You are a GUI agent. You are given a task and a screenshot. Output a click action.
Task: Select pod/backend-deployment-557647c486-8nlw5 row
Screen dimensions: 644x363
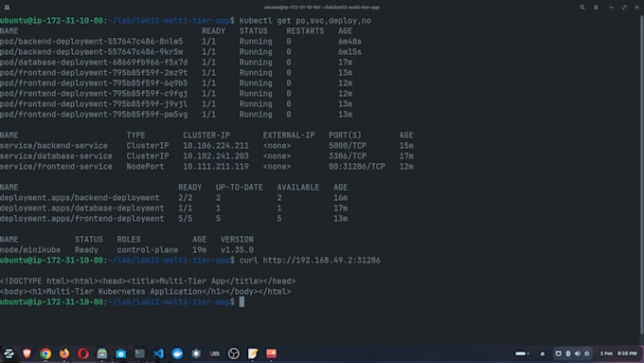coord(181,42)
